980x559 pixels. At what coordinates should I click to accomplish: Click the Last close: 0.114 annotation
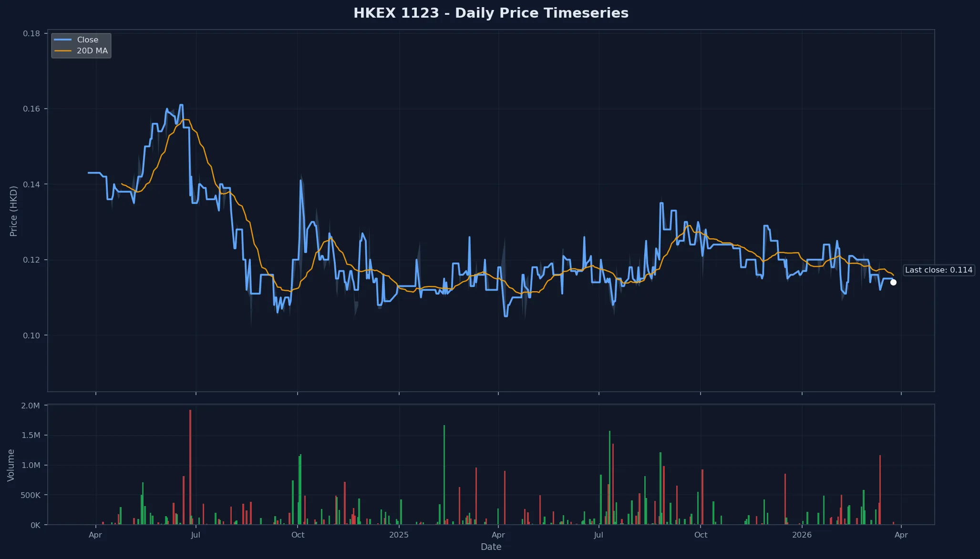click(x=939, y=270)
